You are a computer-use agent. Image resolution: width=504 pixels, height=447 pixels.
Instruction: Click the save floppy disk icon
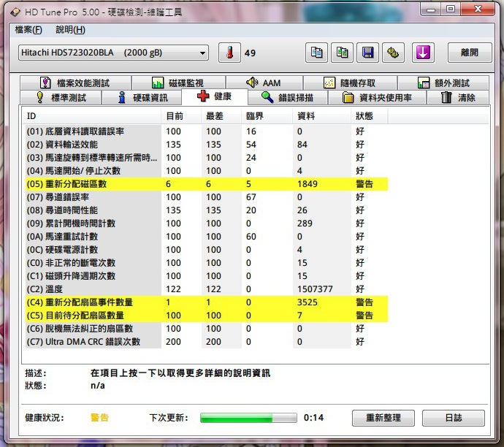tap(367, 53)
